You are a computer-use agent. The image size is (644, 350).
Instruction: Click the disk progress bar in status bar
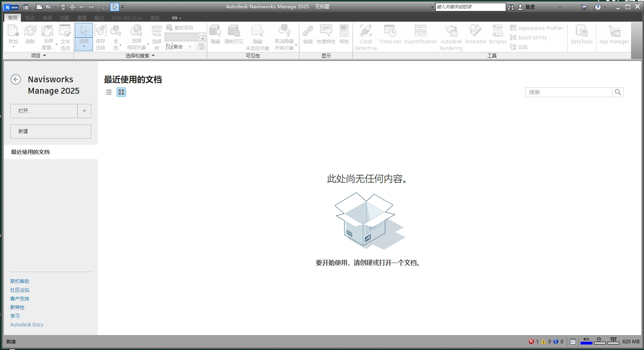pyautogui.click(x=599, y=341)
